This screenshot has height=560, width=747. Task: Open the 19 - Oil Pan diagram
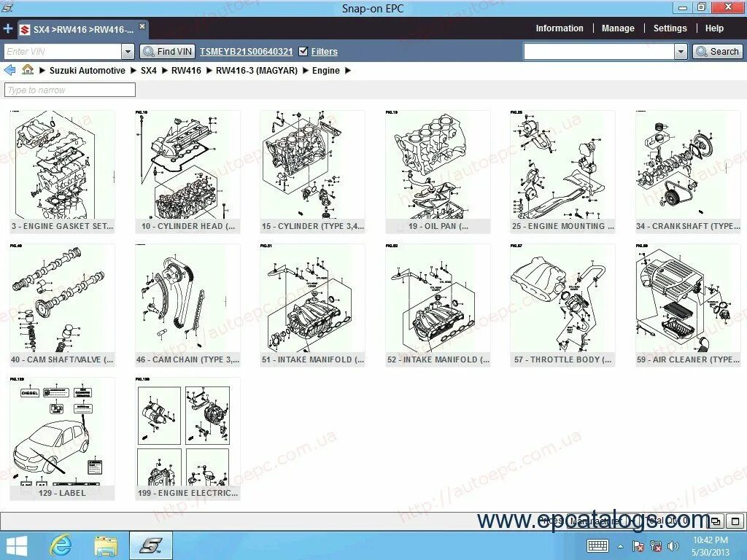click(438, 172)
